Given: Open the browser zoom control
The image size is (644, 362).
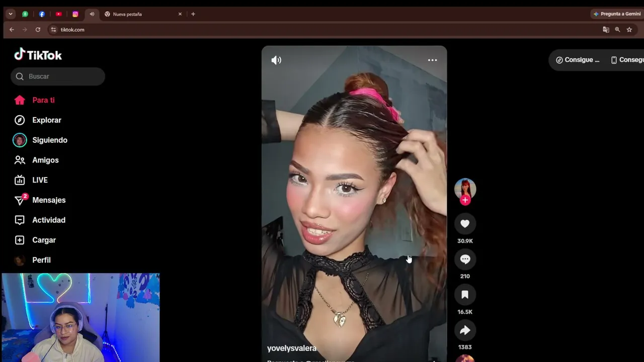Looking at the screenshot, I should tap(617, 30).
